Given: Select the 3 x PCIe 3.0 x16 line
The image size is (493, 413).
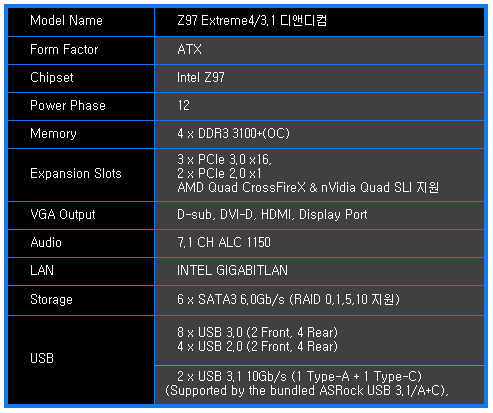Looking at the screenshot, I should click(224, 159).
